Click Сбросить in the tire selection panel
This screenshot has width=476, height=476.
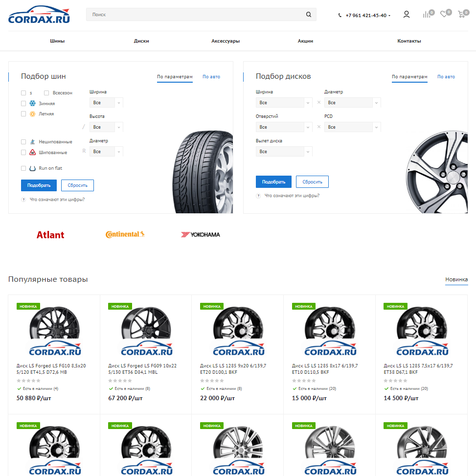click(77, 185)
